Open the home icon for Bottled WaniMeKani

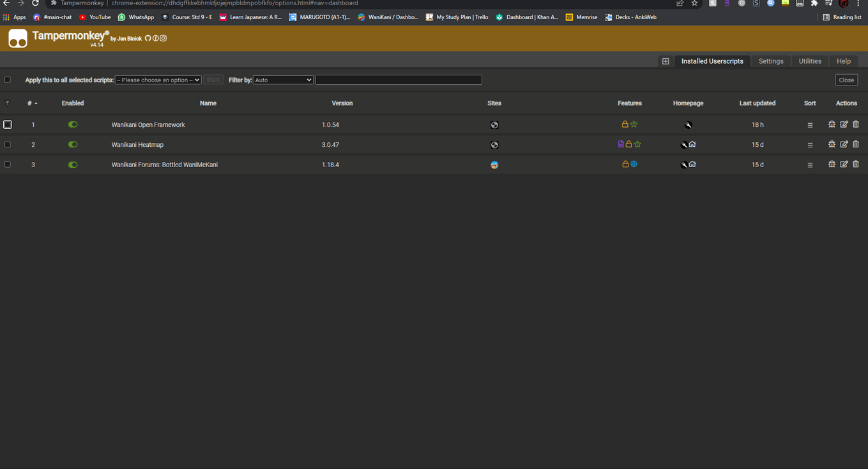coord(692,164)
